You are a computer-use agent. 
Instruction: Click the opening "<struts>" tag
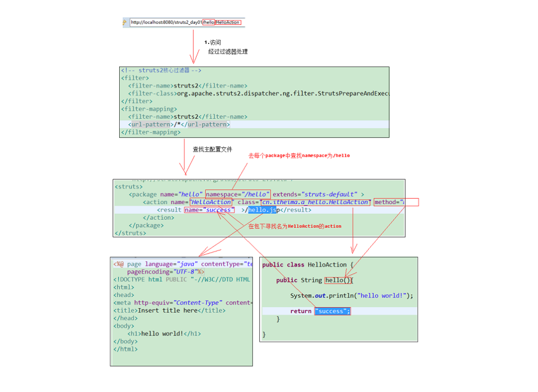pyautogui.click(x=129, y=186)
